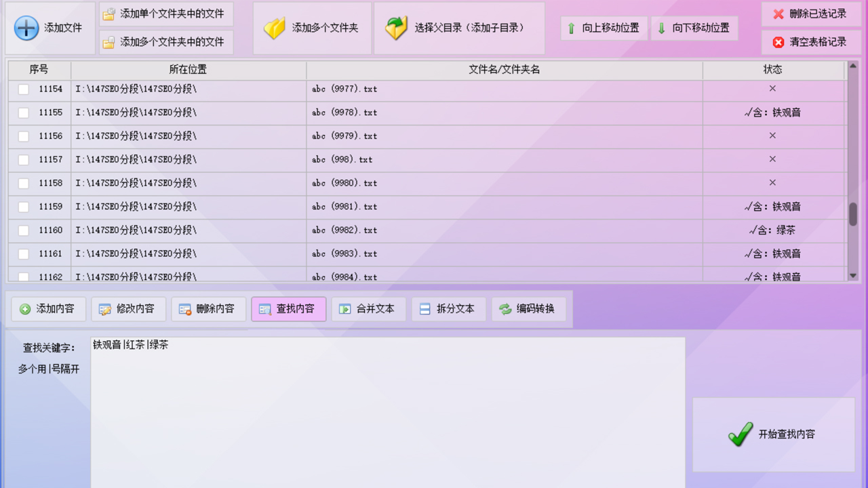Viewport: 868px width, 488px height.
Task: Click the 添加文件 plus icon
Action: [x=26, y=28]
